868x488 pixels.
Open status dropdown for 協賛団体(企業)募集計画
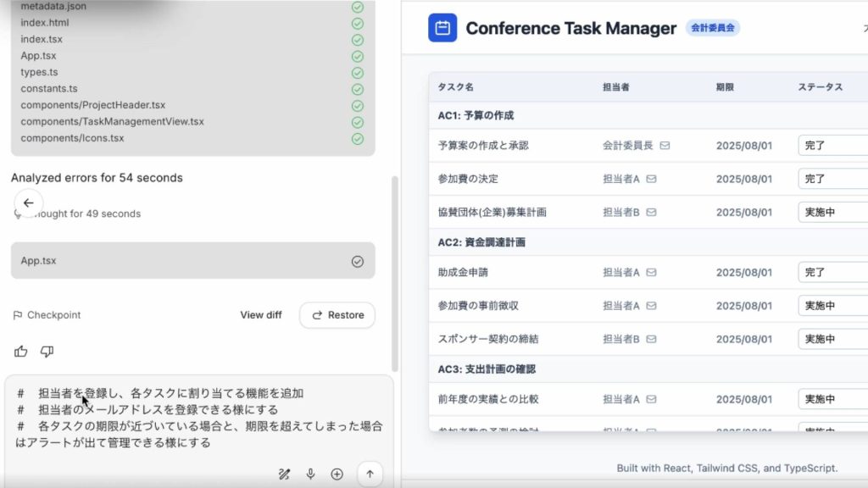[832, 213]
